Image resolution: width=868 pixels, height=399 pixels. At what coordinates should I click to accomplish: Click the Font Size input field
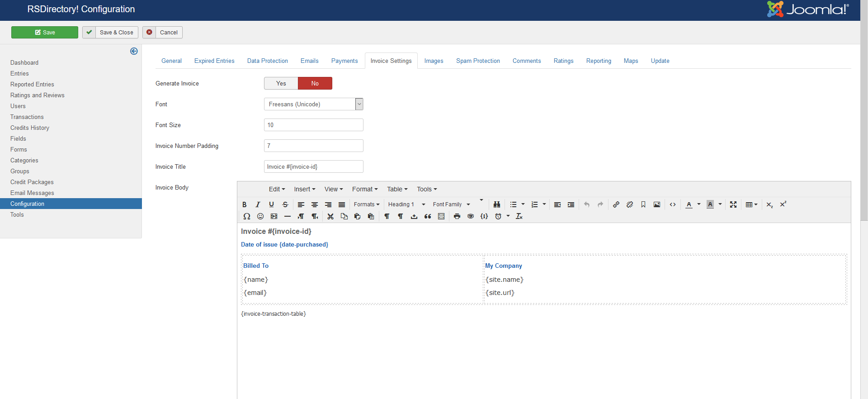click(x=314, y=125)
